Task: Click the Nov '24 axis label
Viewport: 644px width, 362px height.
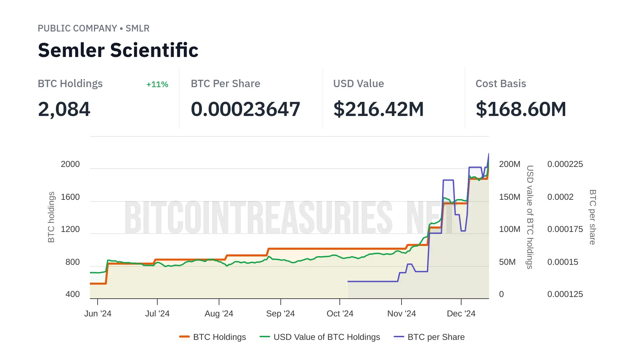Action: [x=401, y=314]
